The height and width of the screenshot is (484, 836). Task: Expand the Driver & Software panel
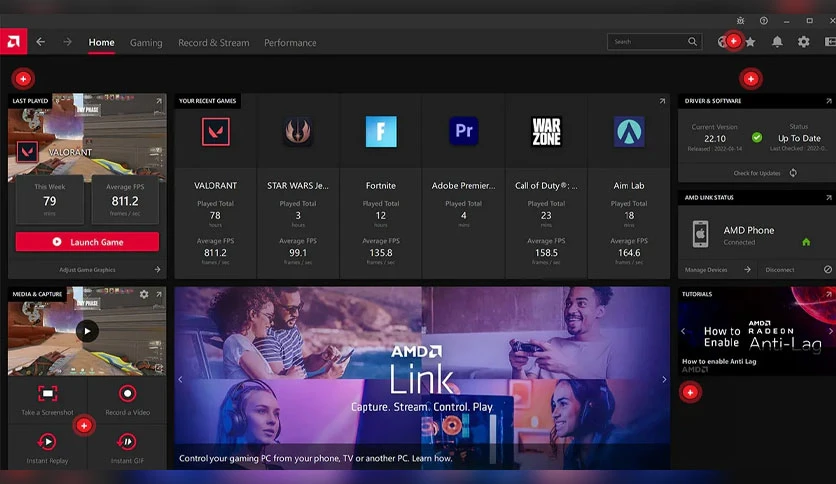click(829, 101)
